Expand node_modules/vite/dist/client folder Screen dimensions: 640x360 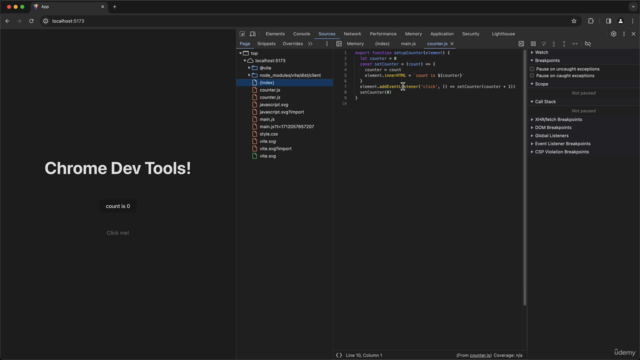point(249,75)
